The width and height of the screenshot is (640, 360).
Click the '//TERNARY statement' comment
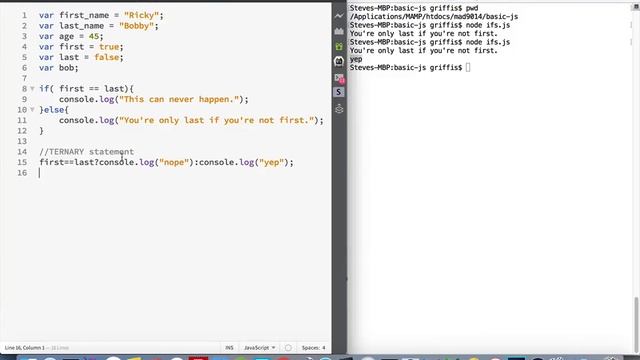(87, 152)
